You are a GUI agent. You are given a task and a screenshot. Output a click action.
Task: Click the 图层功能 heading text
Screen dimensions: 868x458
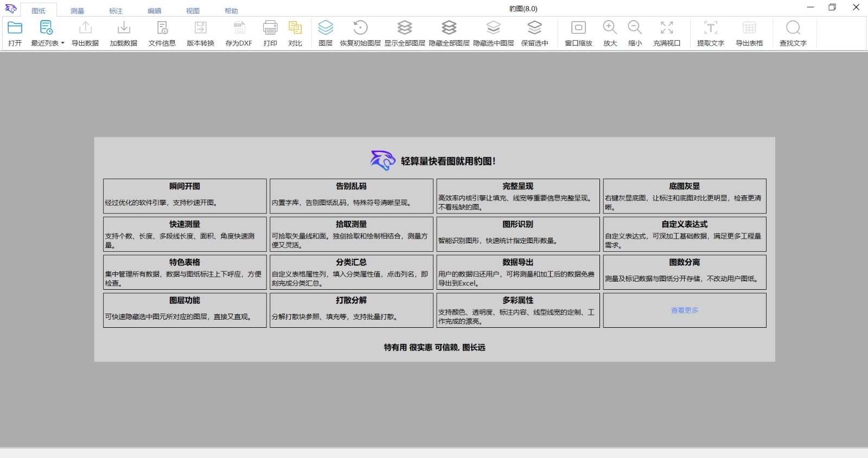click(185, 300)
